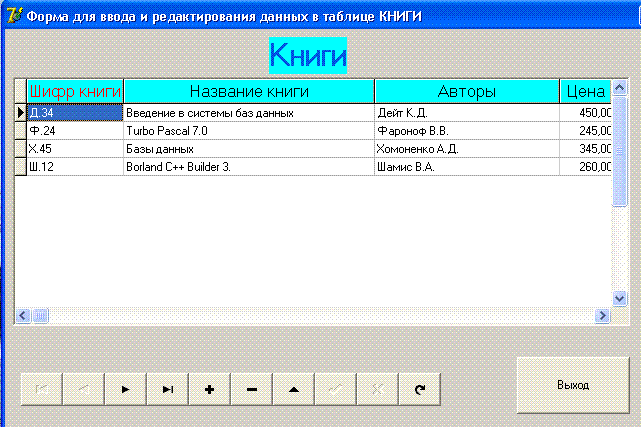Viewport: 641px width, 427px height.
Task: Click the row indicator for row Ш.12
Action: [20, 167]
